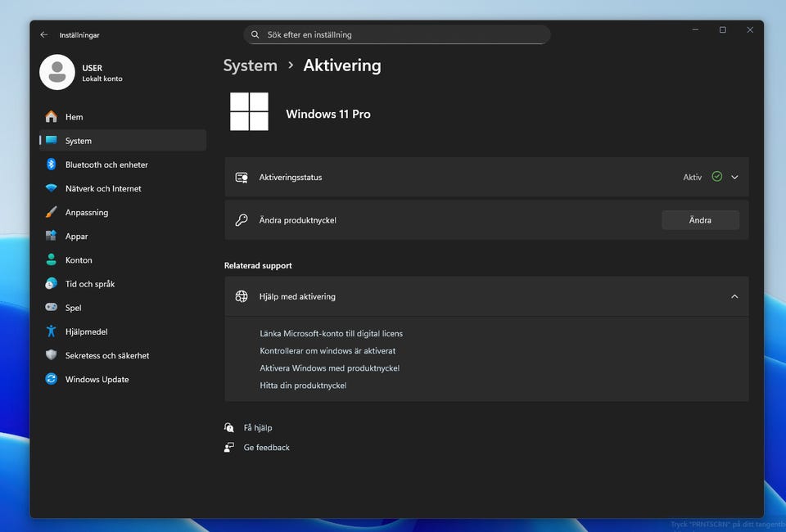Select Tid och språk category
The height and width of the screenshot is (532, 786).
point(90,284)
